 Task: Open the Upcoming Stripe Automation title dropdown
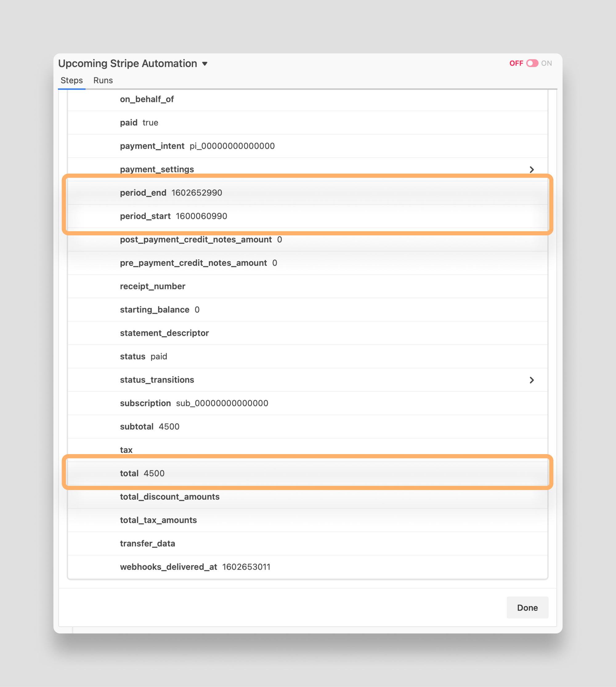(205, 63)
